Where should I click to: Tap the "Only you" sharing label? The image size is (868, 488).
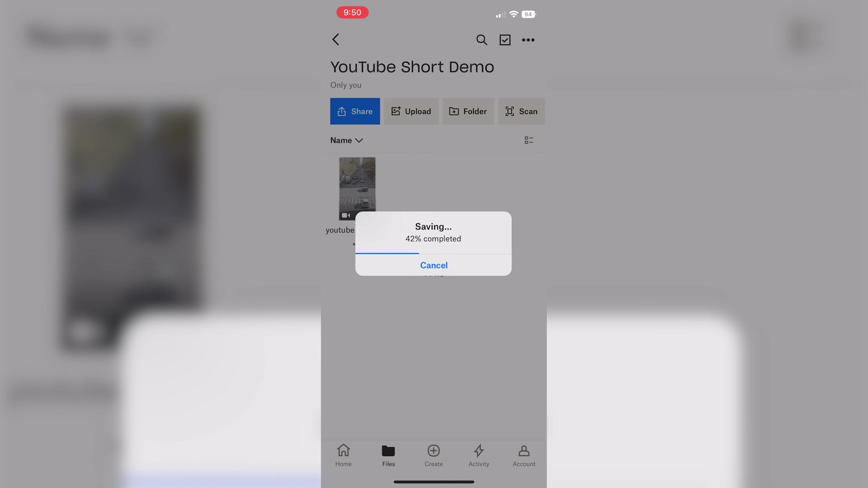(346, 85)
